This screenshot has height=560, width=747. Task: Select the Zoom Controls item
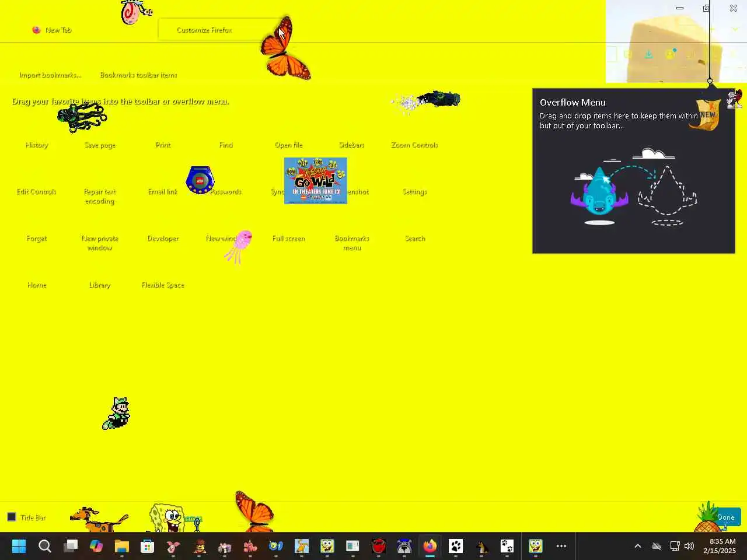(415, 145)
